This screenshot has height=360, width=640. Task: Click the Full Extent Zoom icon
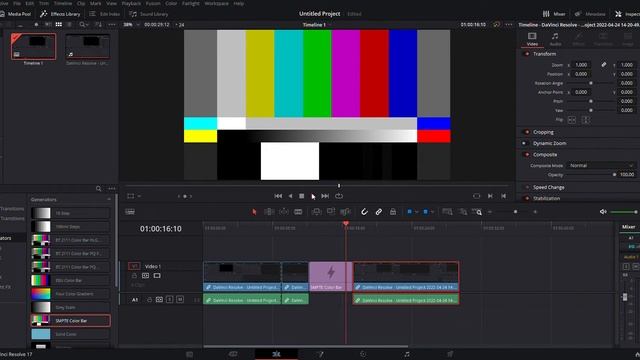[x=447, y=212]
